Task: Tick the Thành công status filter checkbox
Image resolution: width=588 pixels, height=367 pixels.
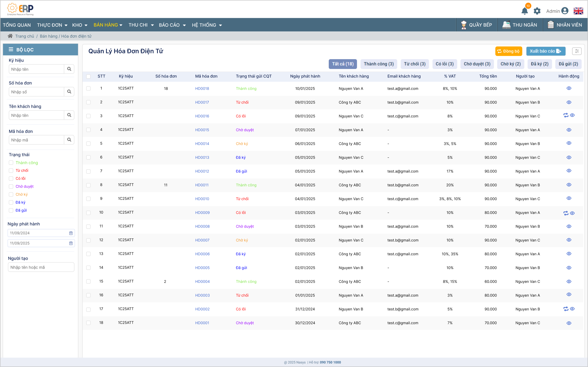Action: [11, 163]
